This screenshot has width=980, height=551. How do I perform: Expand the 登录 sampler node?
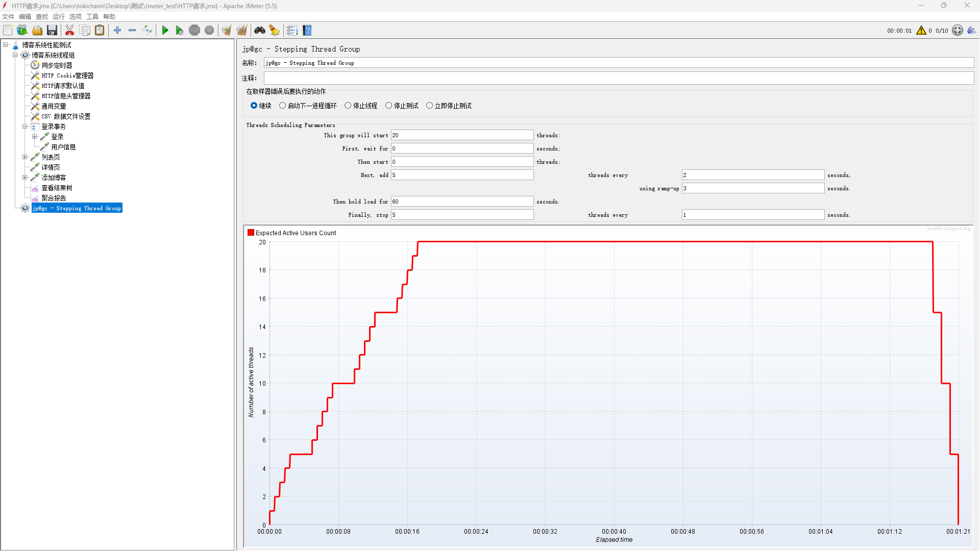point(34,137)
